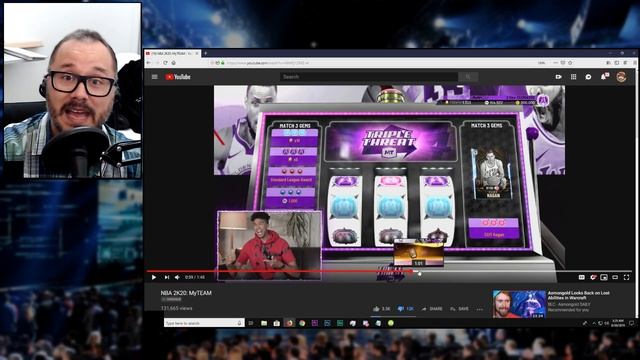Go to the browser home page

(x=173, y=63)
